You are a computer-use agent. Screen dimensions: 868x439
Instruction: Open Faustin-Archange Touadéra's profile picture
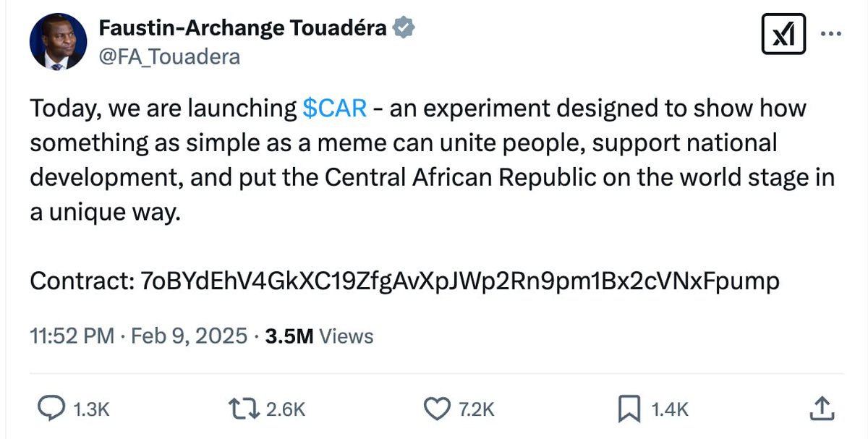tap(58, 41)
